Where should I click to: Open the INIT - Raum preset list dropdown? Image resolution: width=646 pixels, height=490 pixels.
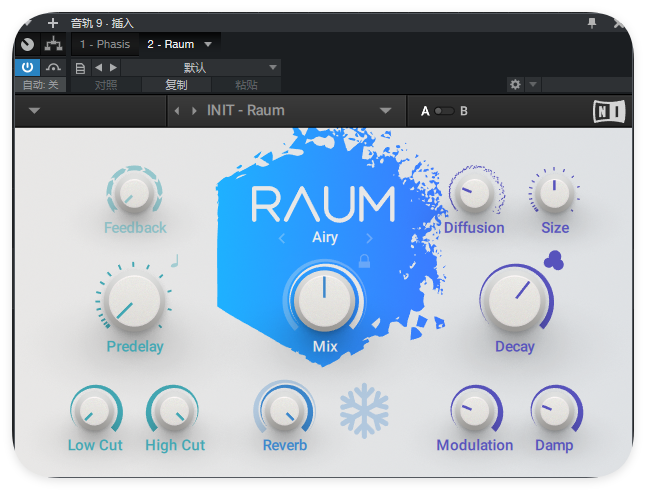coord(385,110)
